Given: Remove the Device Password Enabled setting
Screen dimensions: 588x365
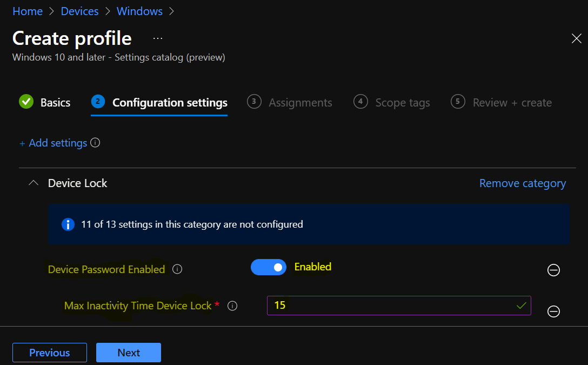Looking at the screenshot, I should [553, 270].
